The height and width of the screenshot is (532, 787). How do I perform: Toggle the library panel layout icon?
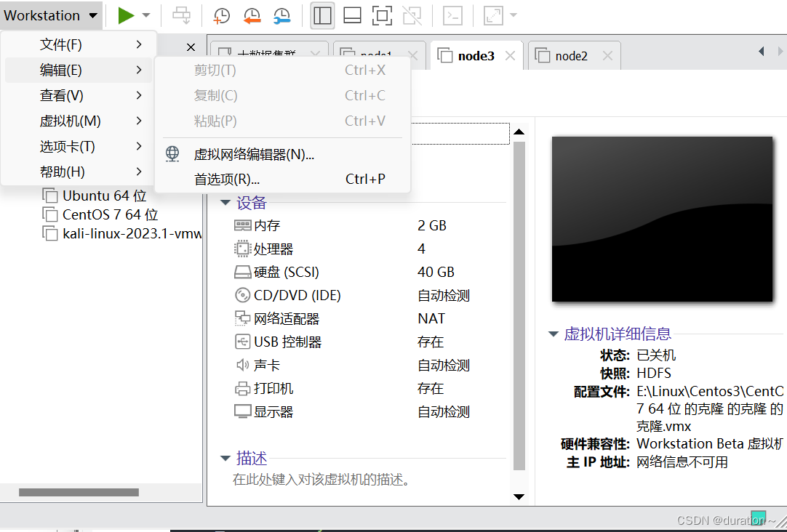tap(322, 15)
